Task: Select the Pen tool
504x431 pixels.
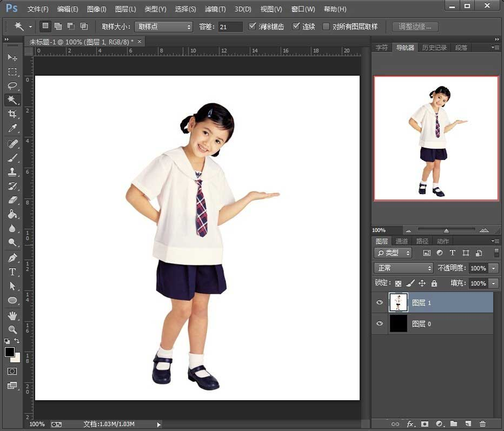Action: [12, 258]
